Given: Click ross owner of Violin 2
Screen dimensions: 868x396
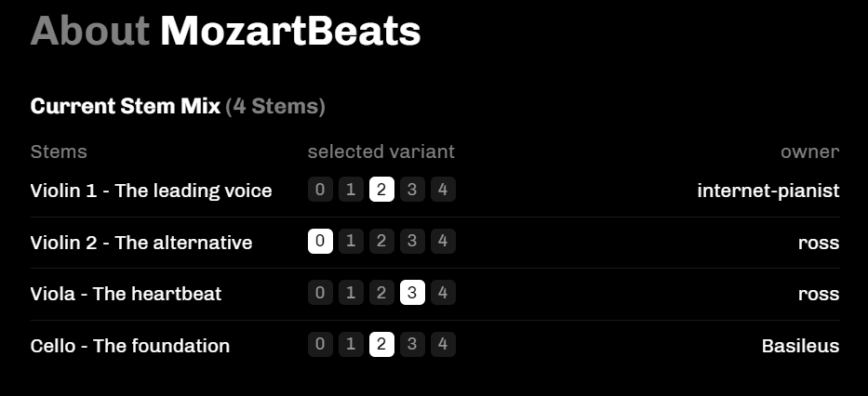Looking at the screenshot, I should (818, 243).
